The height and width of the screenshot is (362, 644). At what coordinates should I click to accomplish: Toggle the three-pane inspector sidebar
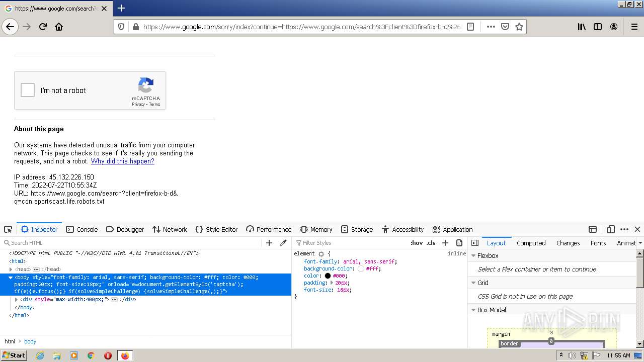[x=475, y=243]
